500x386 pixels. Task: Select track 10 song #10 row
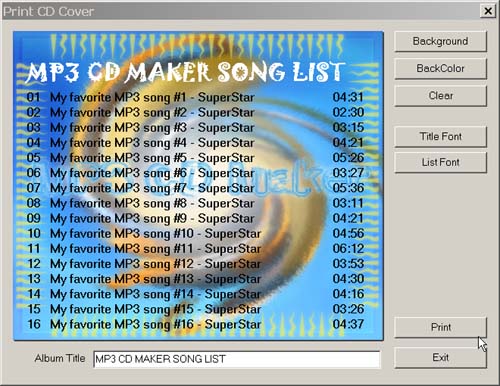click(x=195, y=234)
